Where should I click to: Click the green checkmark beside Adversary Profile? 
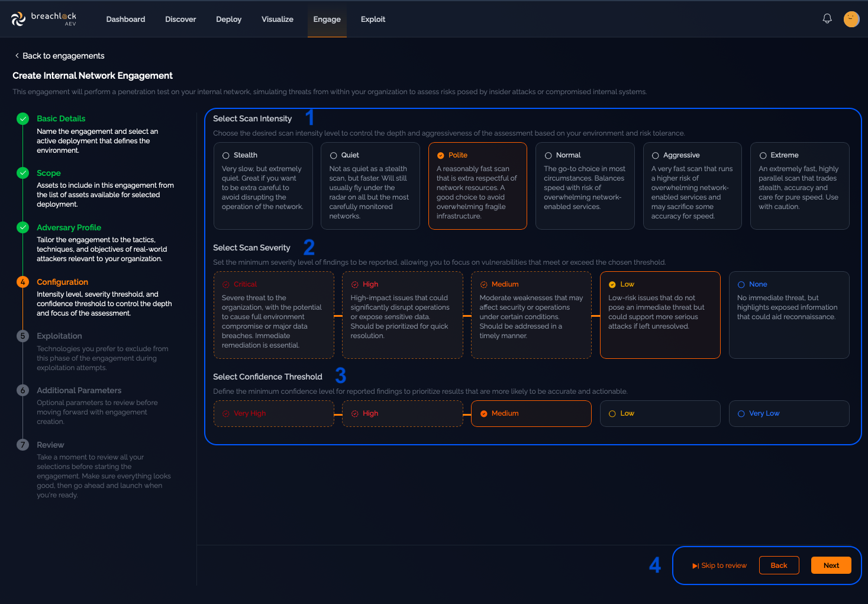[23, 227]
